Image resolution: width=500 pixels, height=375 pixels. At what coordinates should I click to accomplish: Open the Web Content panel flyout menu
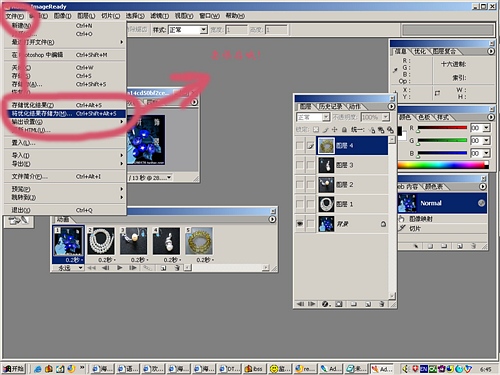[x=483, y=187]
